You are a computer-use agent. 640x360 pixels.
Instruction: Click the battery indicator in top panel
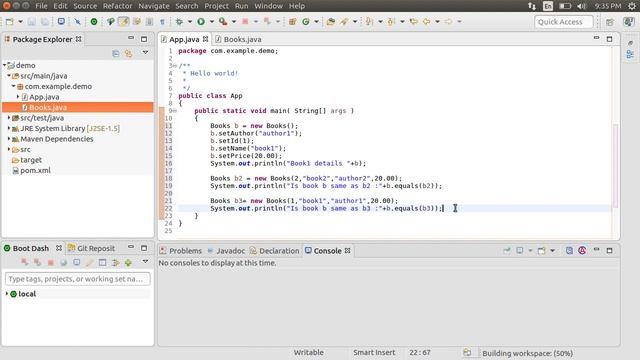pyautogui.click(x=565, y=6)
